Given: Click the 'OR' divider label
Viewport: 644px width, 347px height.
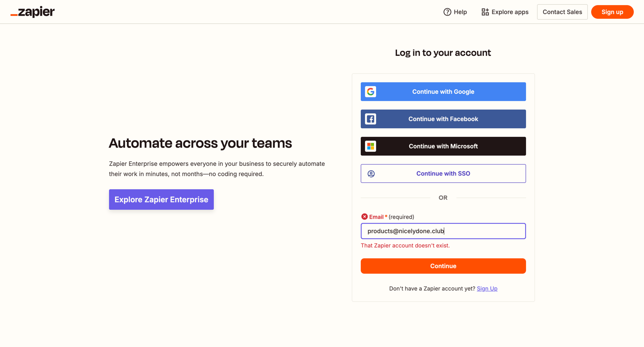Looking at the screenshot, I should click(x=443, y=198).
